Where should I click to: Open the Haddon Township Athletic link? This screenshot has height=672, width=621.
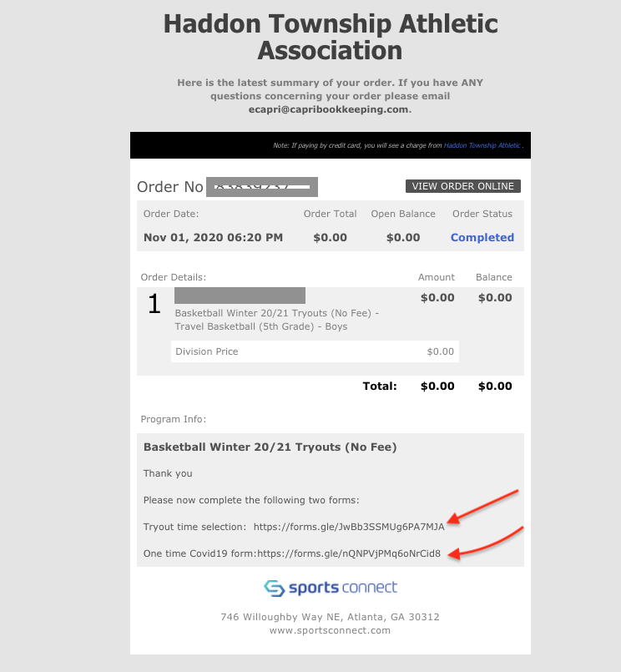(482, 145)
